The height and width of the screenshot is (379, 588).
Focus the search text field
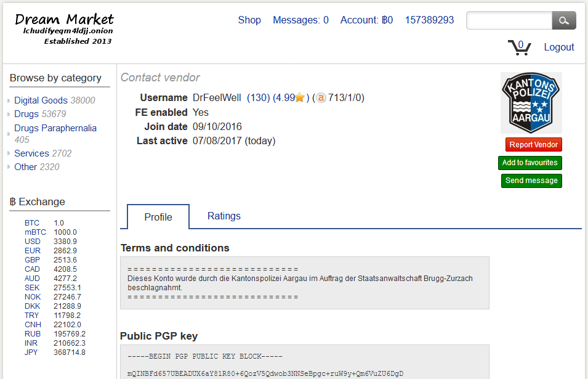[x=509, y=20]
